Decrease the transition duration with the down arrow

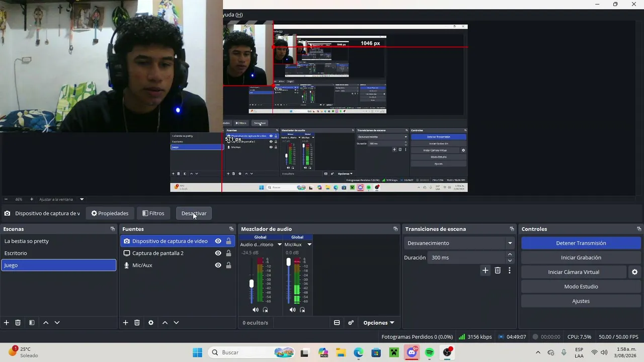(510, 260)
